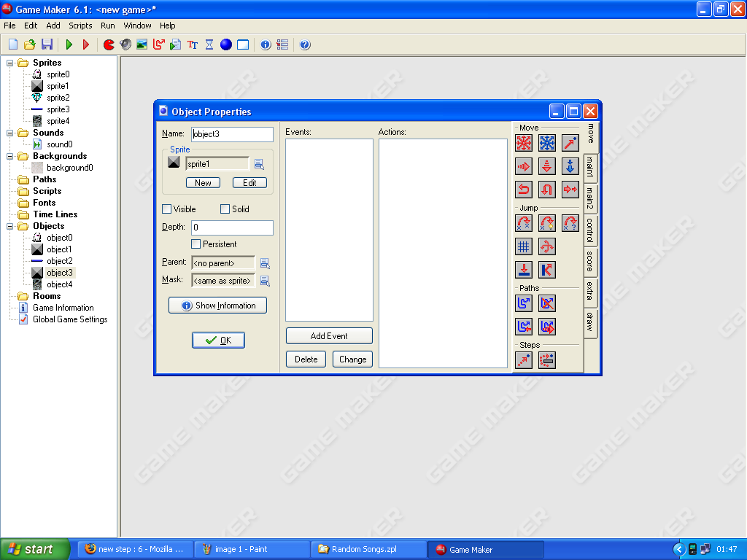Switch to the control actions tab
The image size is (747, 560).
[590, 230]
